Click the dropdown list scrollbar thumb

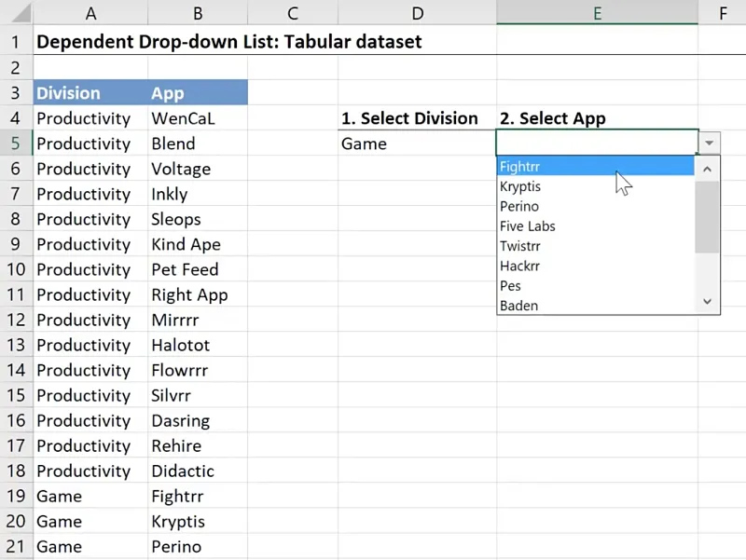[x=707, y=216]
